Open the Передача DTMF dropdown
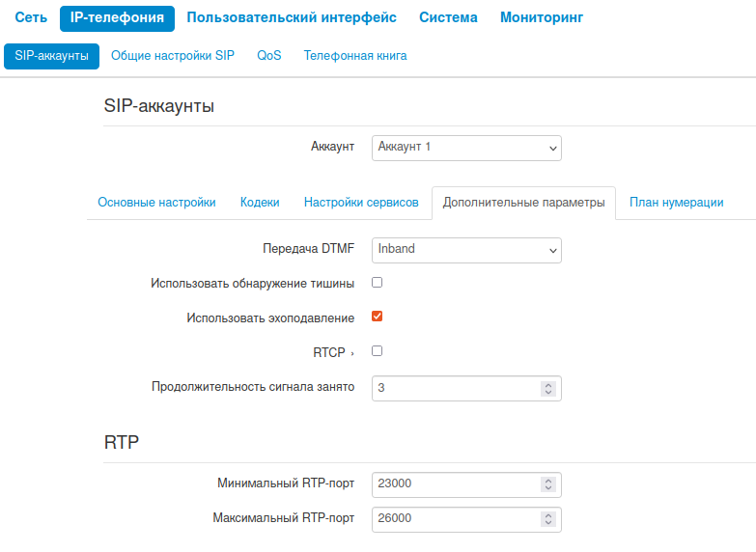 click(x=466, y=250)
